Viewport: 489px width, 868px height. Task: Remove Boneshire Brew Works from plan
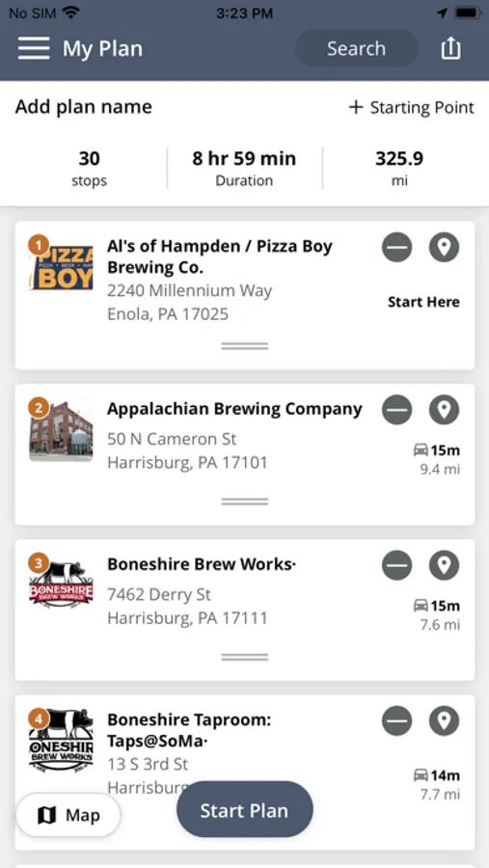[x=396, y=565]
